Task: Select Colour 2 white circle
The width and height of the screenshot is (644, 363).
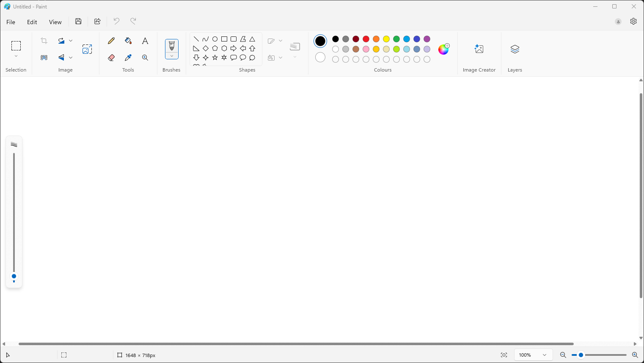Action: [x=320, y=57]
